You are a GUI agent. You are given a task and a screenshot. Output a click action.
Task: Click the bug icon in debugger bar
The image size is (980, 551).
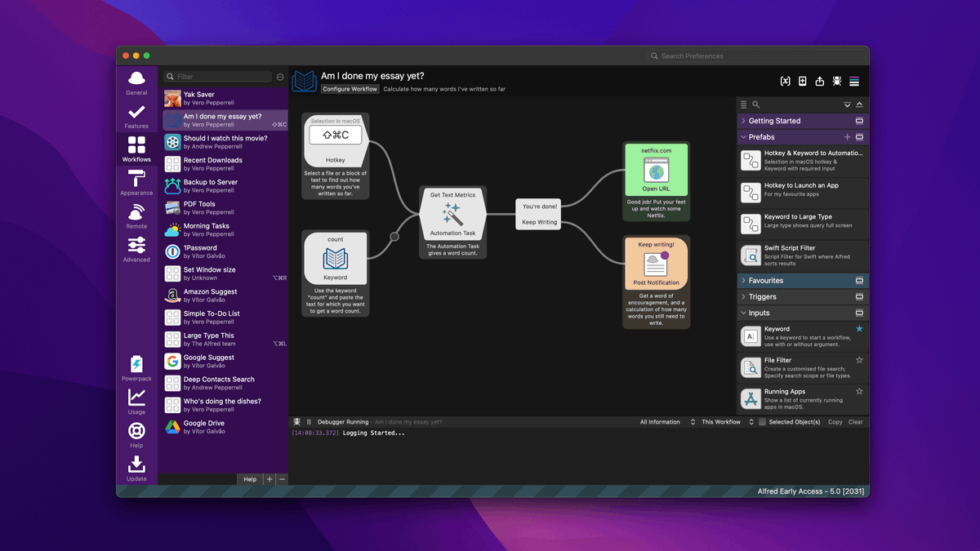pos(297,422)
